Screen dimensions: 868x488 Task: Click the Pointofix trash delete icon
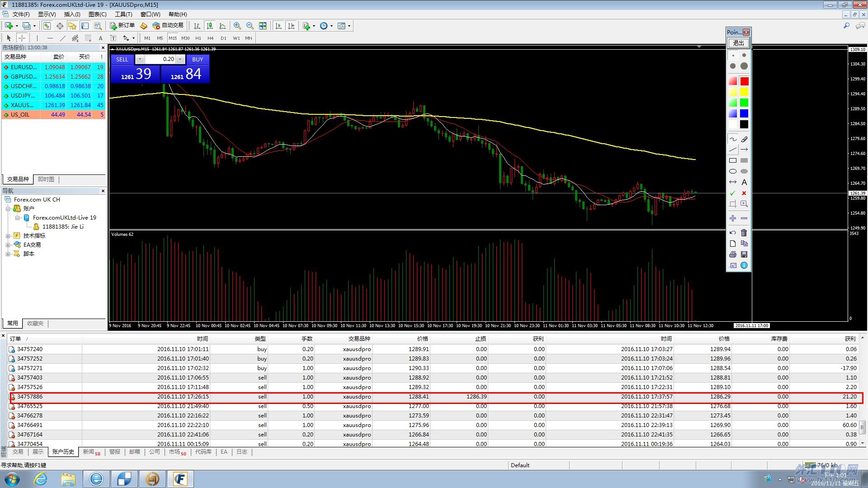pos(744,233)
